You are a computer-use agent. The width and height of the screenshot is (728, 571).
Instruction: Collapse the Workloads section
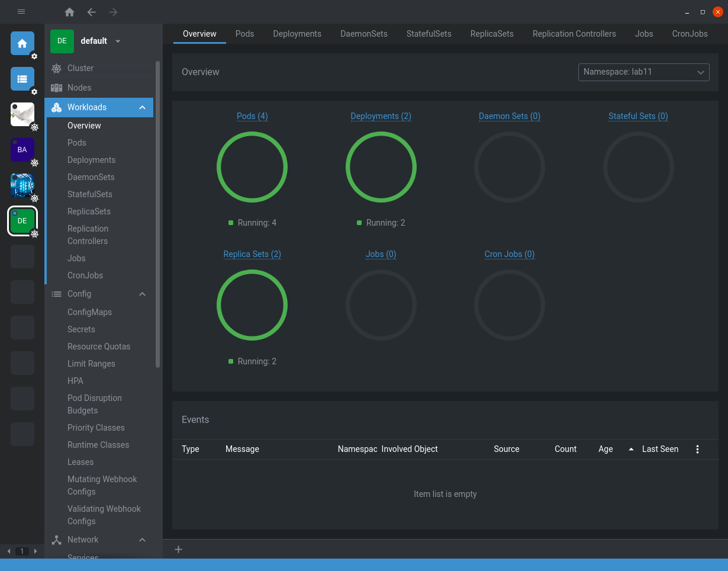[142, 107]
